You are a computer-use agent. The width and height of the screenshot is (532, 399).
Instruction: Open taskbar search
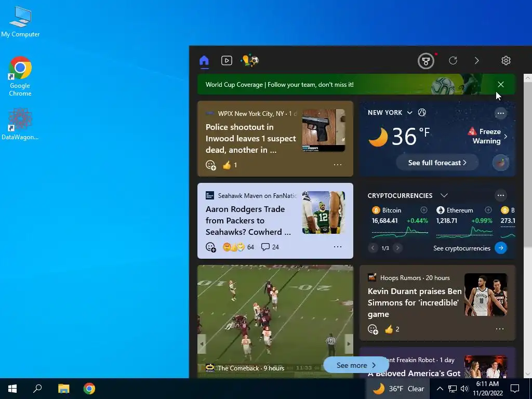pyautogui.click(x=37, y=389)
